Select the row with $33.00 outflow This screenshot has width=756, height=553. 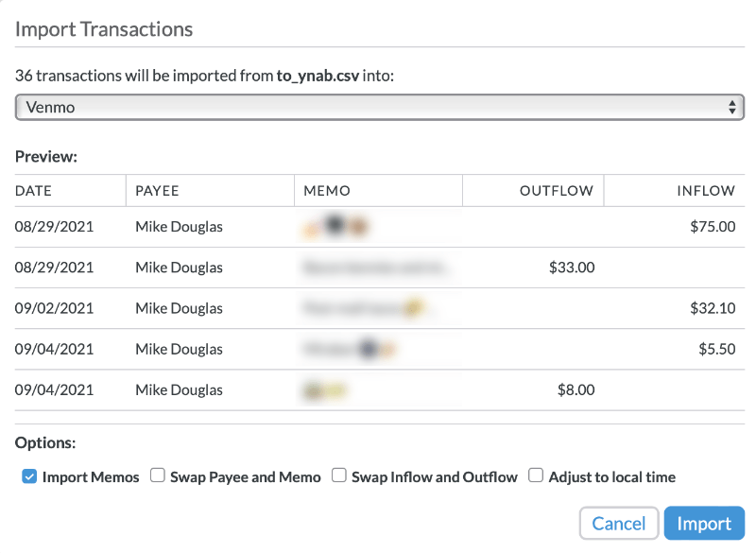[380, 268]
